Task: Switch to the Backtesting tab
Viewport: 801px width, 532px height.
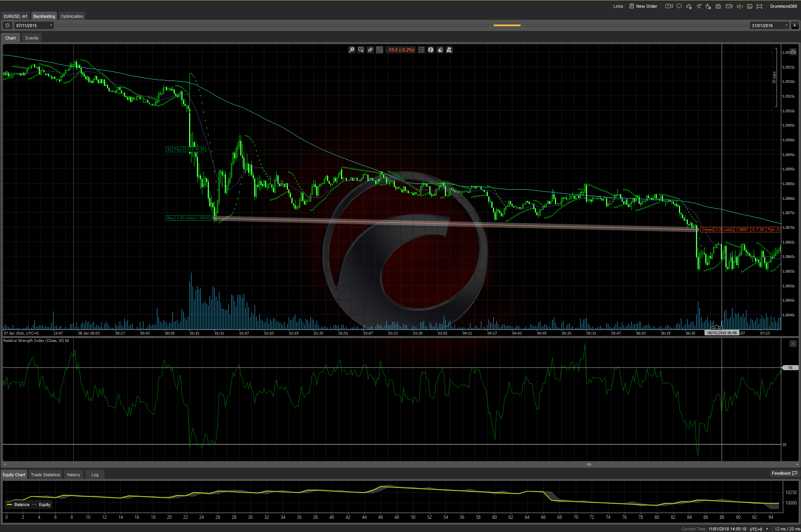Action: click(x=44, y=16)
